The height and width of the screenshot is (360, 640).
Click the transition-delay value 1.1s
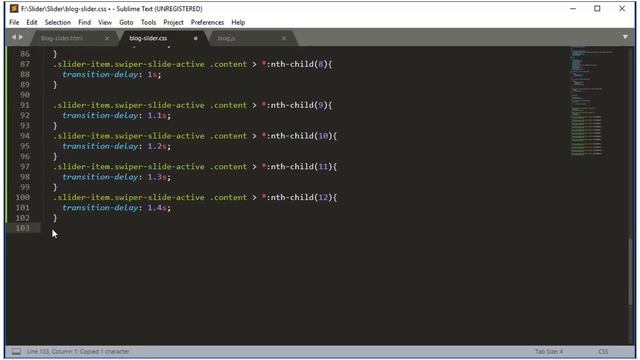click(157, 116)
